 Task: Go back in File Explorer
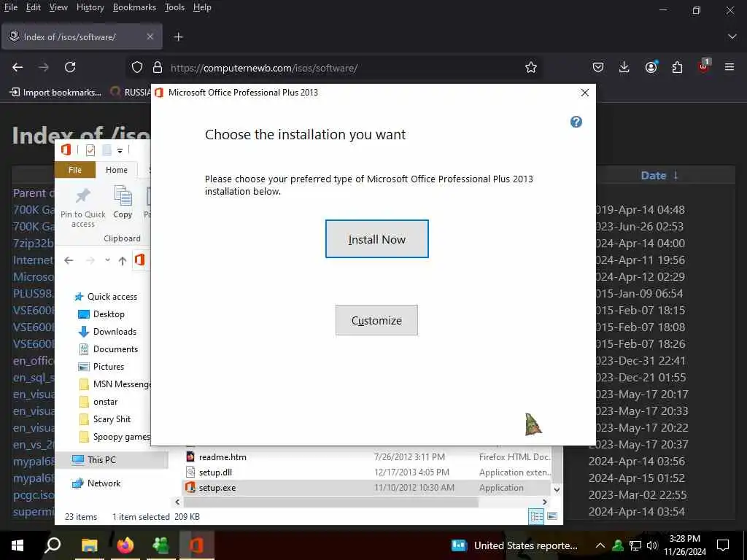pyautogui.click(x=69, y=260)
